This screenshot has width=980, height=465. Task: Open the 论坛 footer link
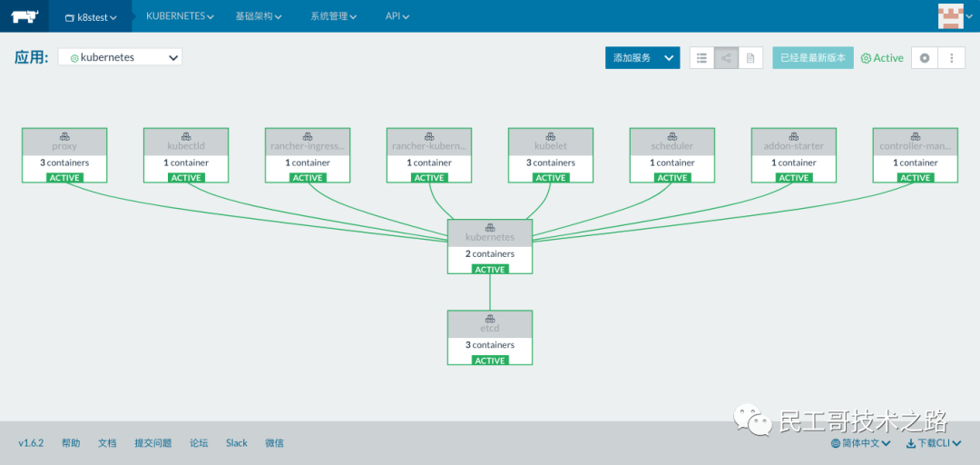(x=199, y=443)
